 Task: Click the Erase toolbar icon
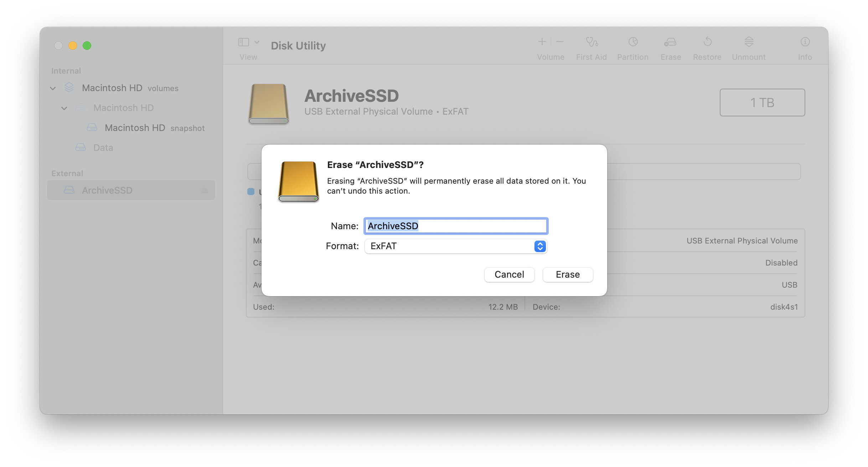[x=670, y=42]
